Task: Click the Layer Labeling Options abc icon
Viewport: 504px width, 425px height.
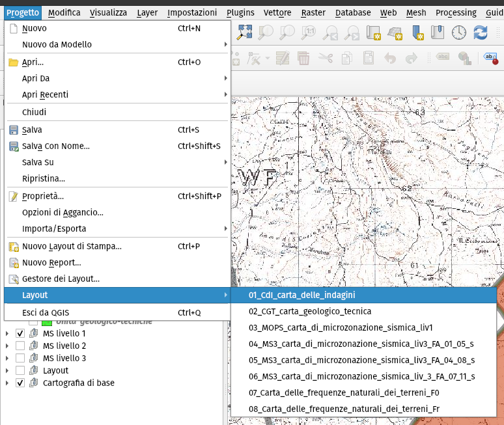Action: click(x=443, y=57)
